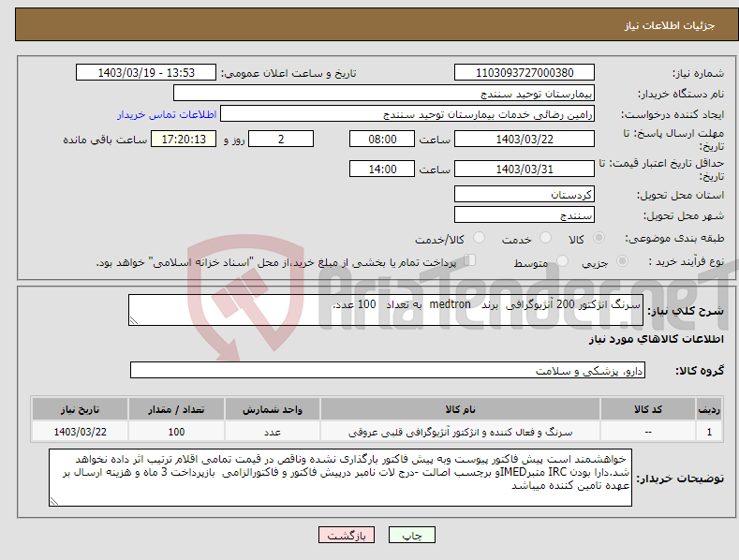Image resolution: width=739 pixels, height=560 pixels.
Task: Click the ردیف column header
Action: pyautogui.click(x=709, y=409)
